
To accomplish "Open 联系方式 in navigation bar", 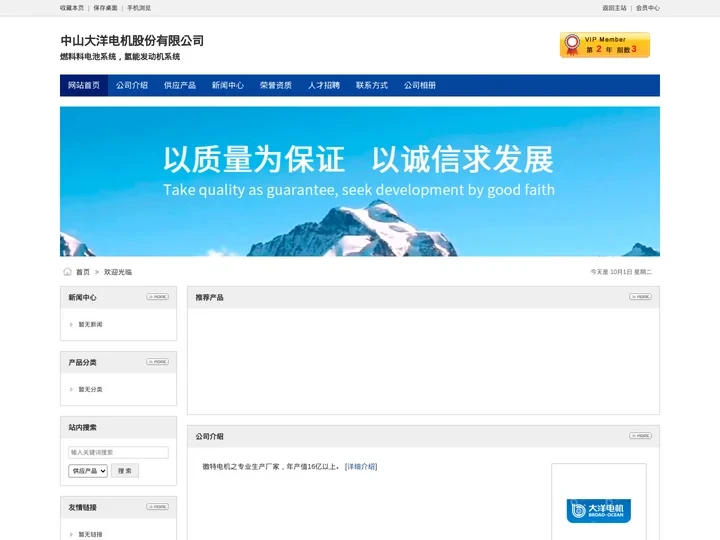I will click(372, 85).
